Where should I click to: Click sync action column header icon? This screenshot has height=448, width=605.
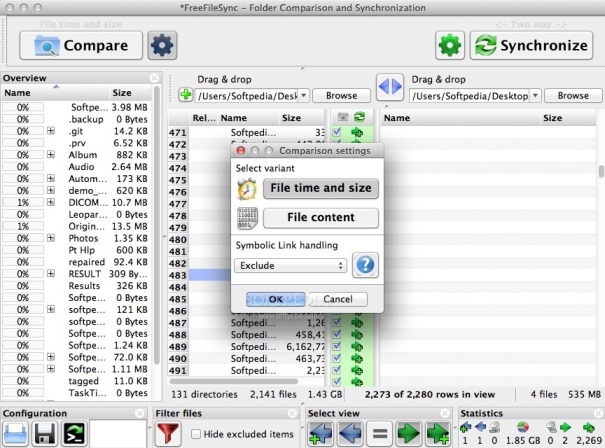tap(359, 117)
